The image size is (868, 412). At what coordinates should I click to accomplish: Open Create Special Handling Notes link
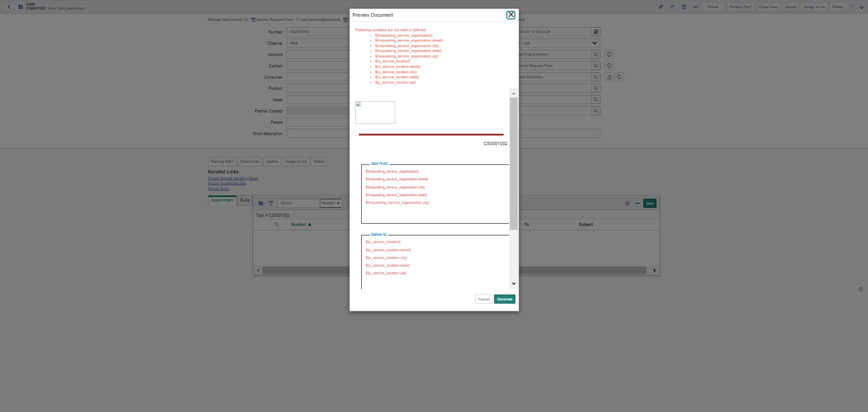point(233,178)
